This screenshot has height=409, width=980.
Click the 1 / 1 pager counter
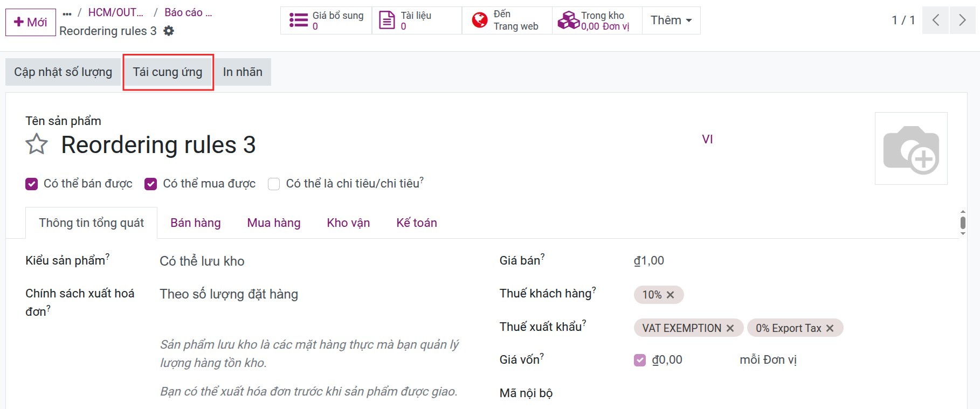(903, 20)
